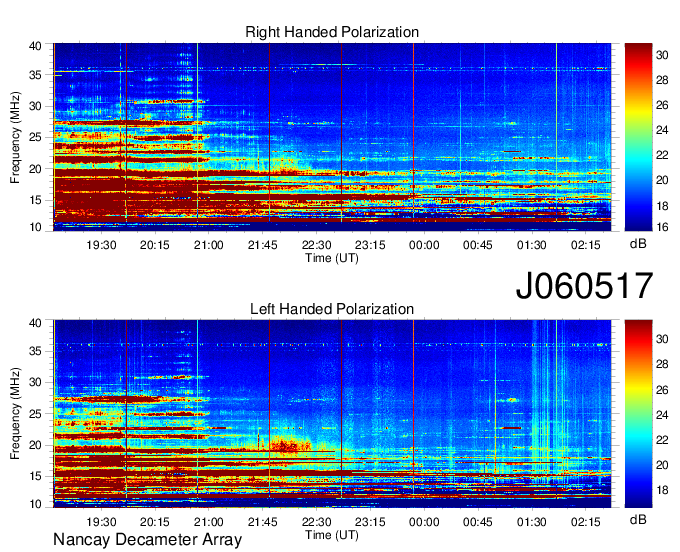Click the 00:45 tick under Left Handed plot
The height and width of the screenshot is (552, 680).
tap(478, 522)
